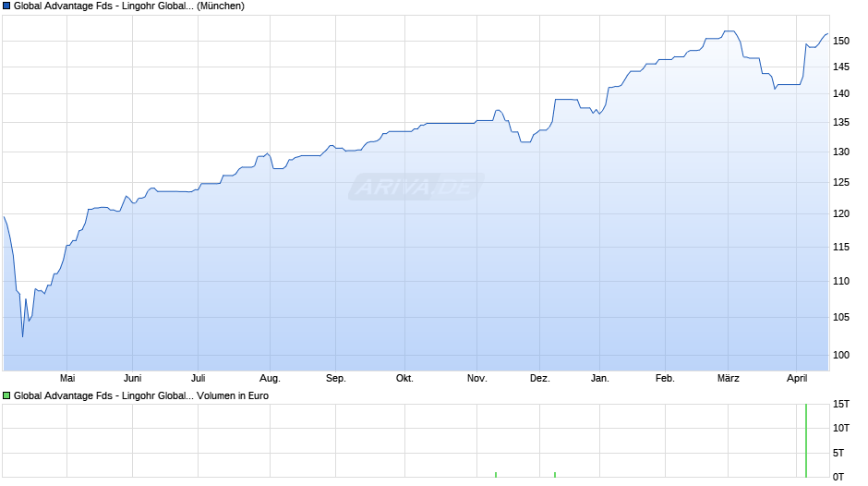Click the 0T volume axis label
The image size is (868, 486).
838,477
